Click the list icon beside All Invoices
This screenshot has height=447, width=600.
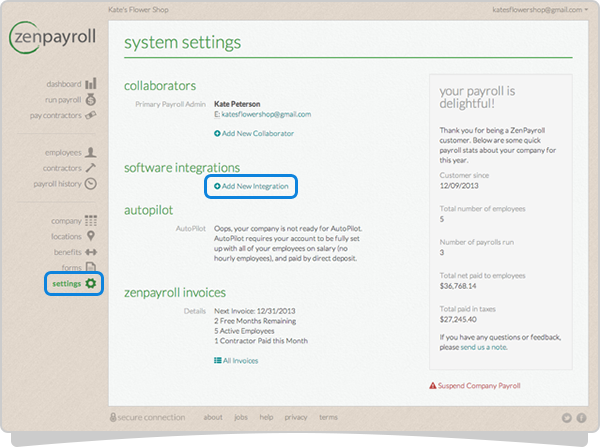pos(217,360)
